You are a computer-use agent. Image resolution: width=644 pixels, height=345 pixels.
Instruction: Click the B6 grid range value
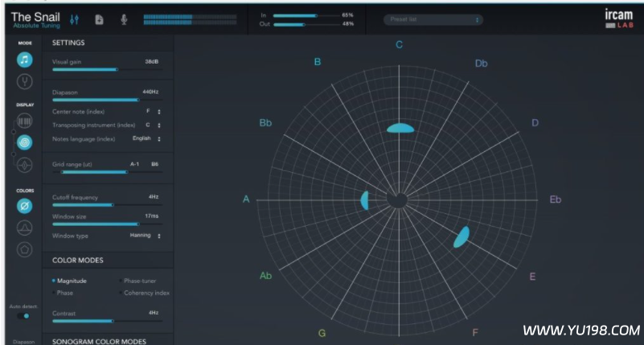coord(155,164)
